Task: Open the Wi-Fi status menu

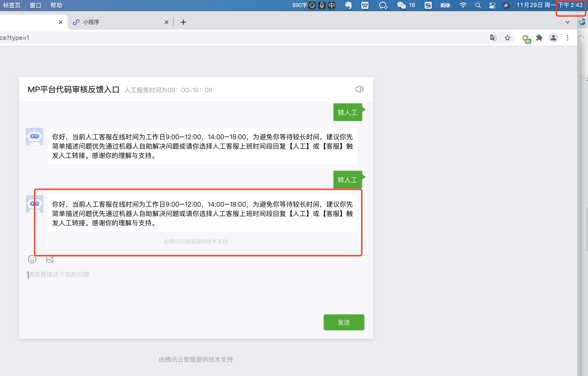Action: (463, 5)
